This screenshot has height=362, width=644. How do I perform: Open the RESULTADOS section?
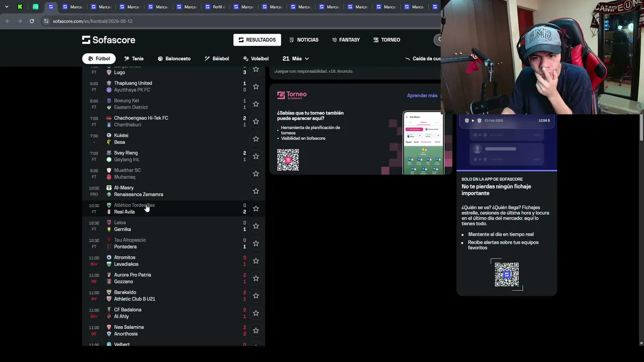point(257,40)
